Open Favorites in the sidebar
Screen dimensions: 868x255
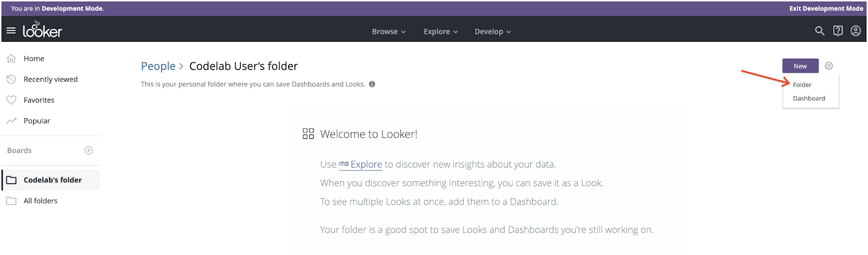click(x=39, y=100)
